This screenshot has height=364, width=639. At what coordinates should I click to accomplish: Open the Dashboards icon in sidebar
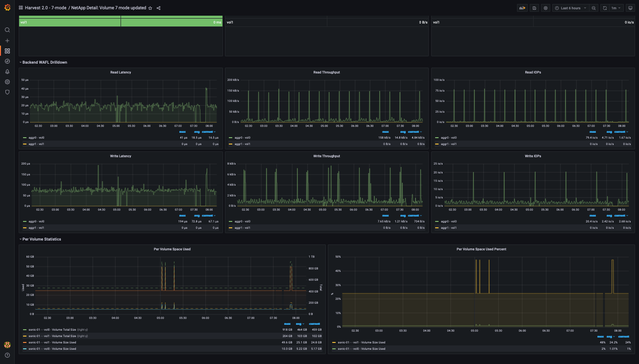pos(7,51)
